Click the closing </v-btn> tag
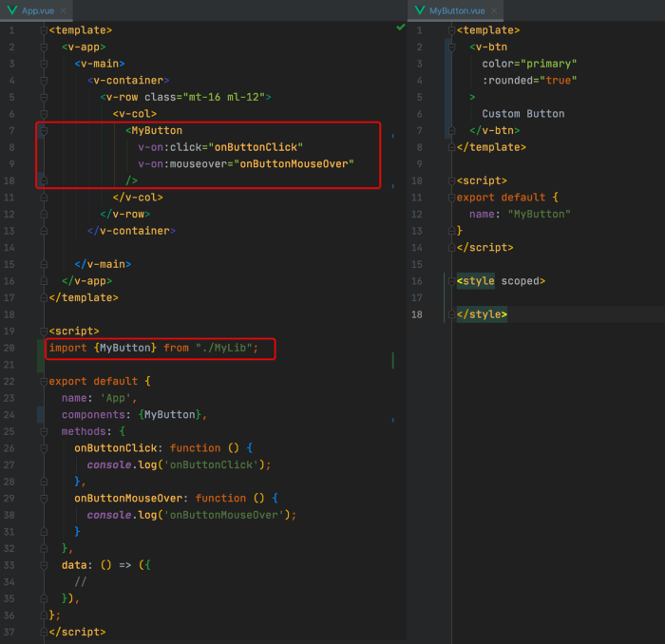This screenshot has width=665, height=644. point(495,130)
